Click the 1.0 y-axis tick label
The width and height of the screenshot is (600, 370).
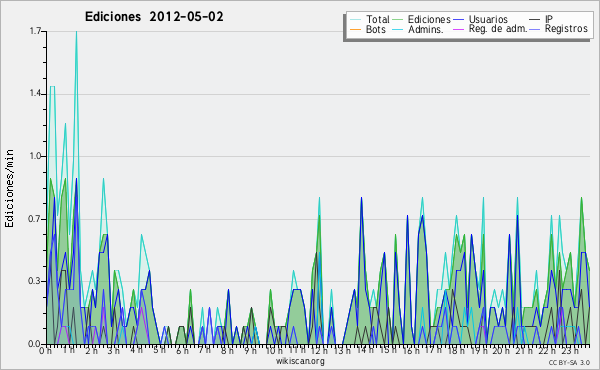tap(36, 156)
